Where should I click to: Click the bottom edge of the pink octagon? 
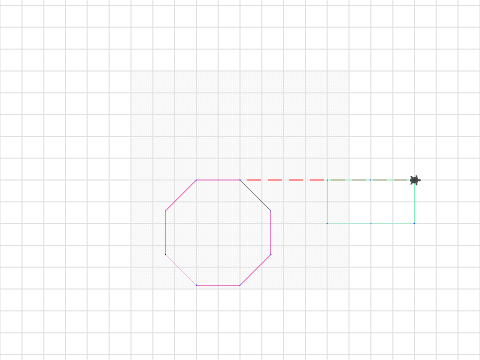coord(218,285)
